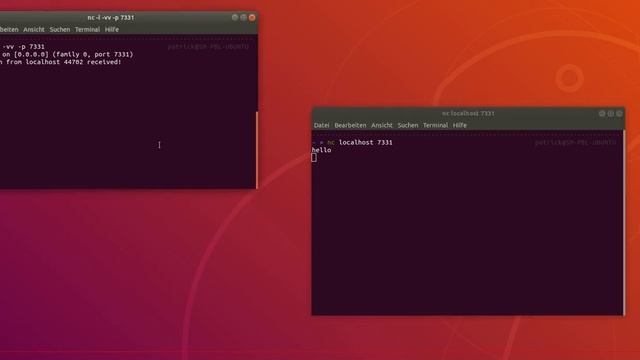
Task: Close the nc localhost 7331 terminal
Action: (620, 113)
